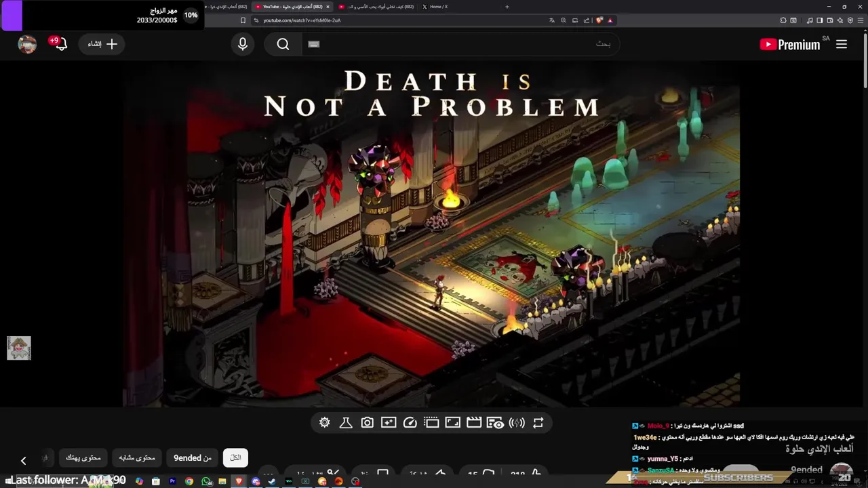
Task: Select the من 9ended filter chip
Action: pos(193,458)
